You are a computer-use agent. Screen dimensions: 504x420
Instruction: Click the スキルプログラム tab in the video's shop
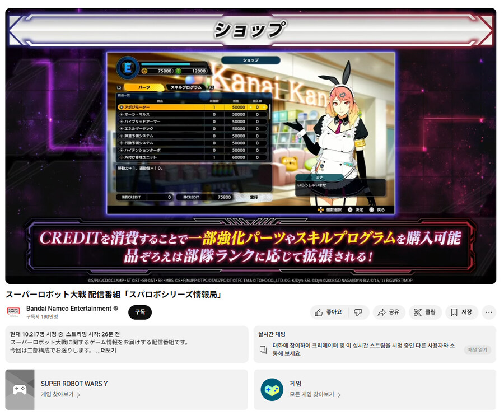point(186,87)
